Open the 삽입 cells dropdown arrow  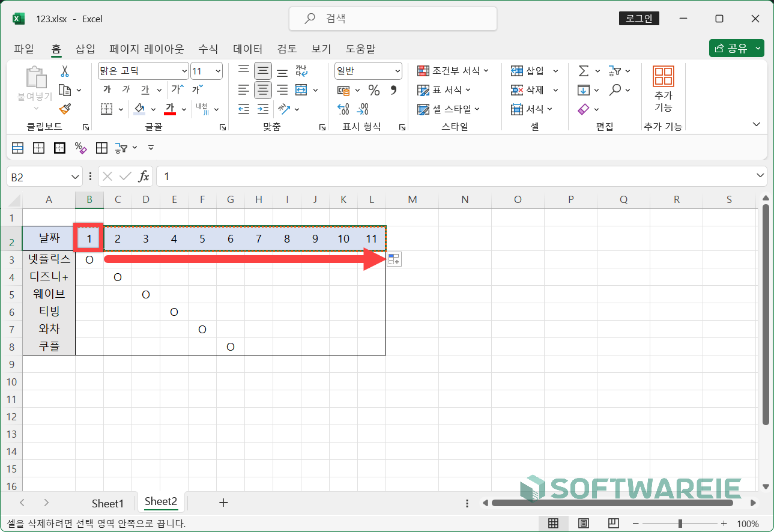[555, 71]
